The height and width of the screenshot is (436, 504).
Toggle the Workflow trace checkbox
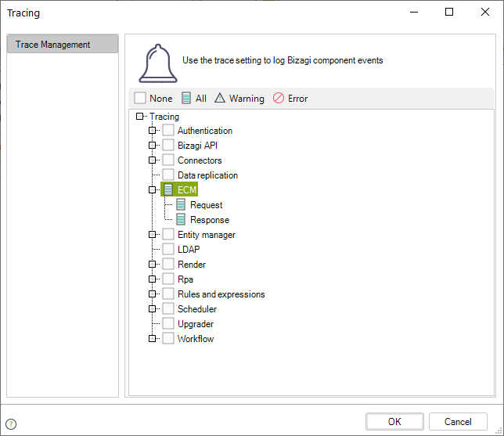168,338
